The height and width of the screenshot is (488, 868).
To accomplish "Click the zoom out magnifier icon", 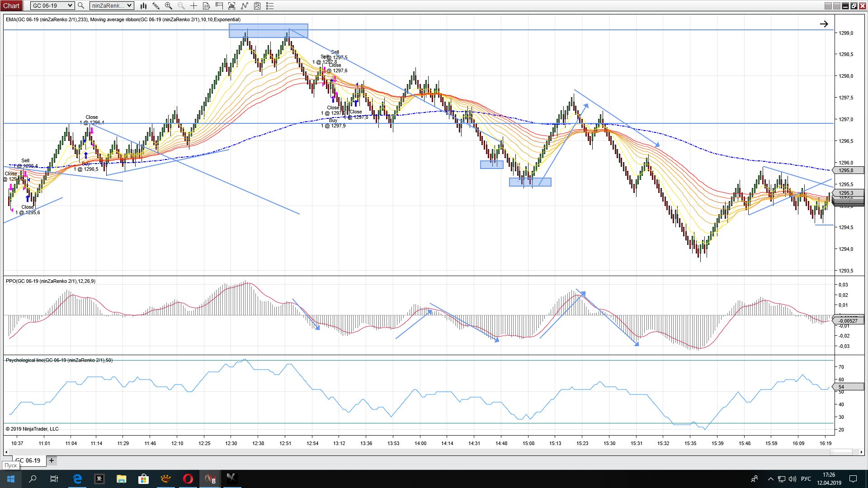I will pyautogui.click(x=181, y=6).
